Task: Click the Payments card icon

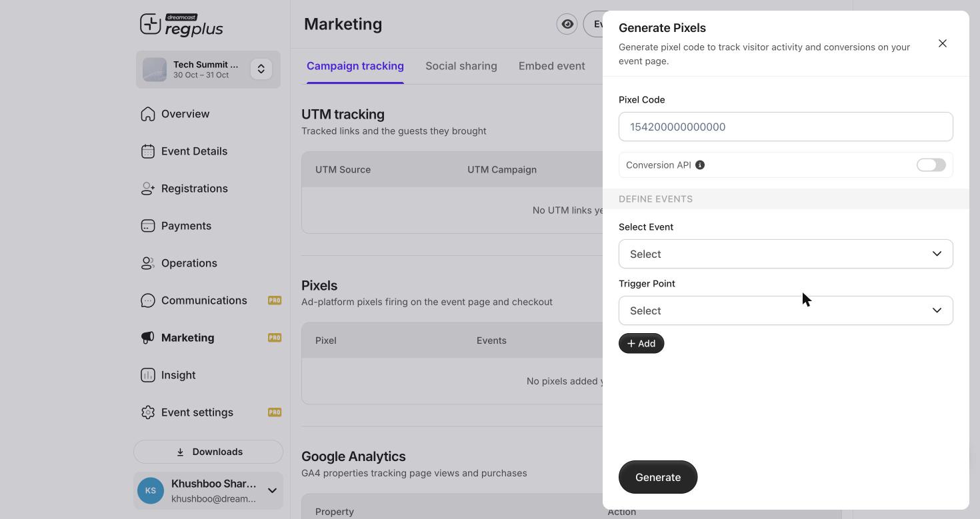Action: 148,226
